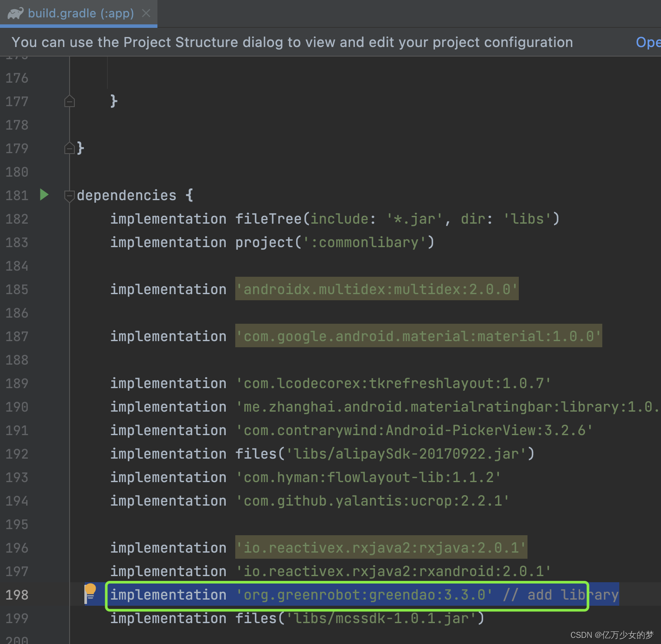Switch to the build.gradle (:app) tab

(80, 13)
